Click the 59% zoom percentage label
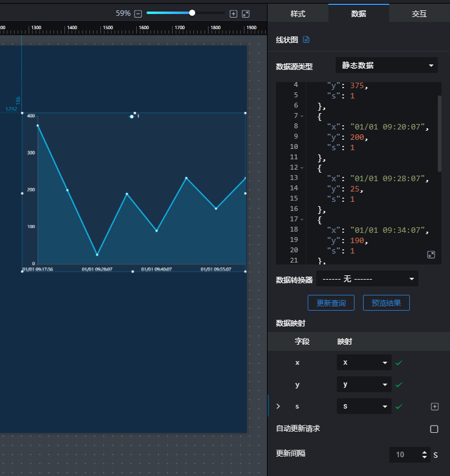Image resolution: width=450 pixels, height=476 pixels. point(123,13)
